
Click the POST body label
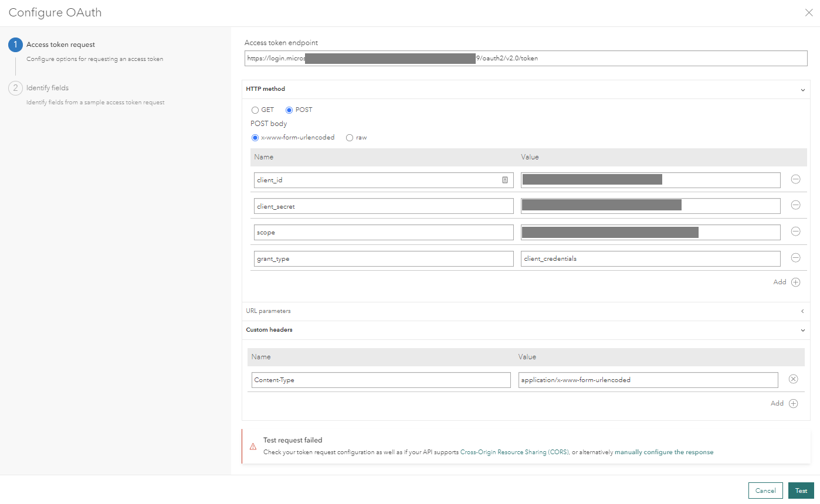click(x=269, y=124)
